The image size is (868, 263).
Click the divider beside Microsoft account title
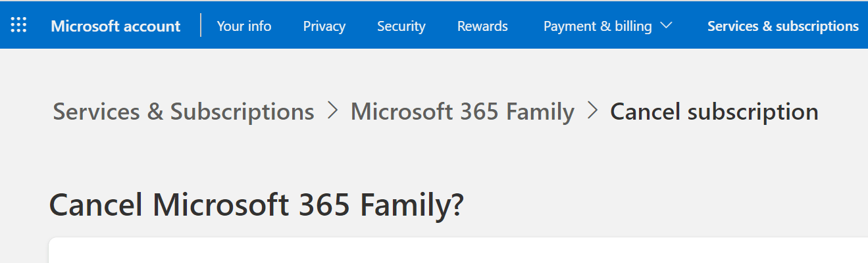click(201, 26)
